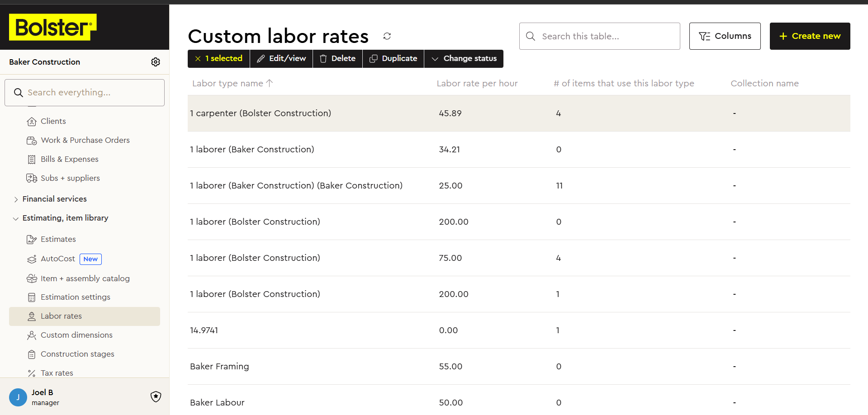Open AutoCost from the sidebar
Image resolution: width=868 pixels, height=415 pixels.
point(57,259)
